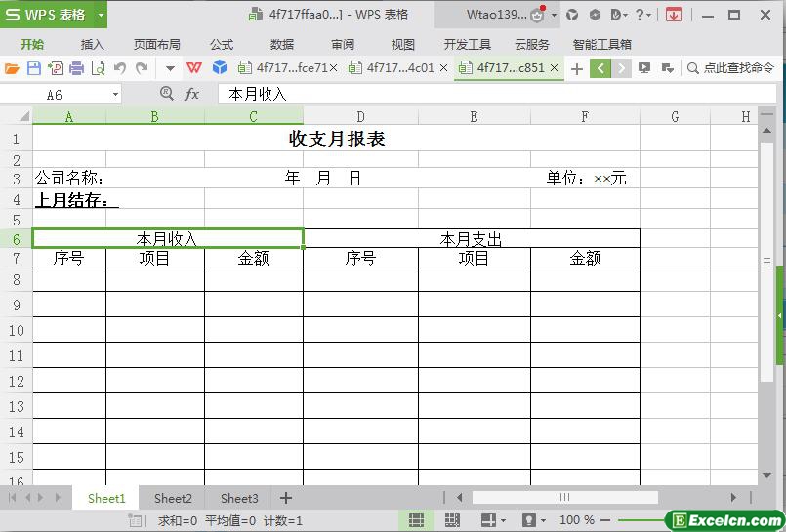Jump to first sheet navigation arrow
The image size is (786, 532).
pyautogui.click(x=13, y=498)
